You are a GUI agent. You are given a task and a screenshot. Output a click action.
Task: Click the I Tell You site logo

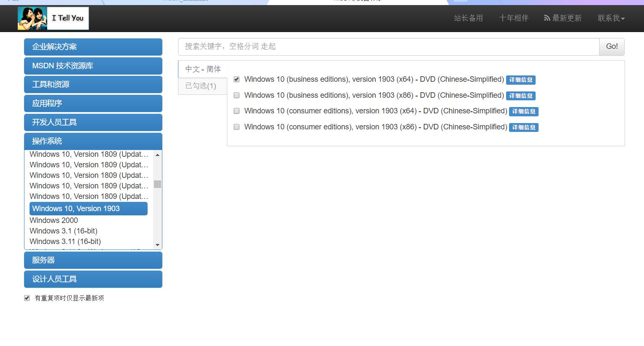click(x=53, y=18)
